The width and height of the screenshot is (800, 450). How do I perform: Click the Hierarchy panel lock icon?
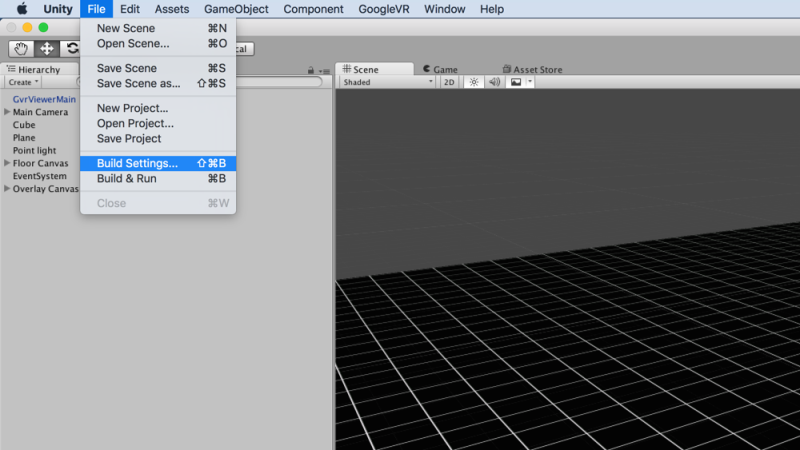click(312, 70)
